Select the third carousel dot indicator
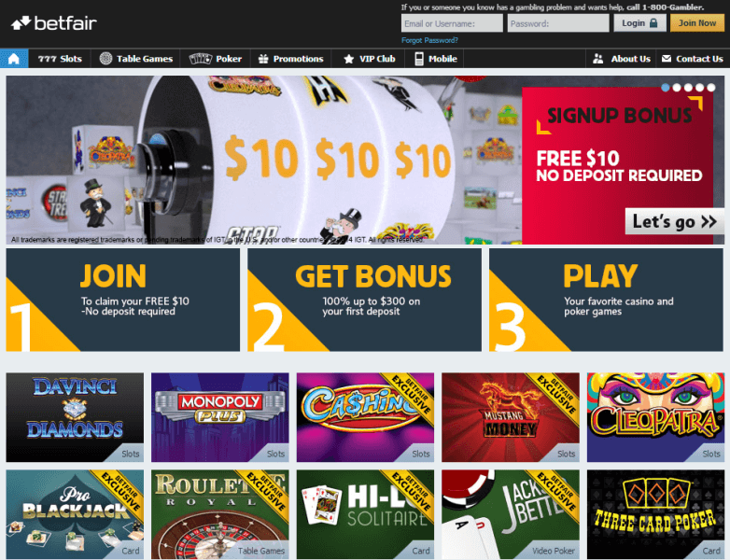Screen dimensions: 730x560 coord(688,88)
